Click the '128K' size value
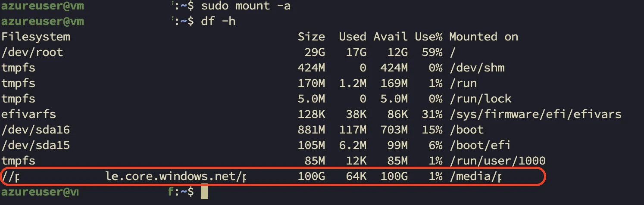 click(x=311, y=115)
